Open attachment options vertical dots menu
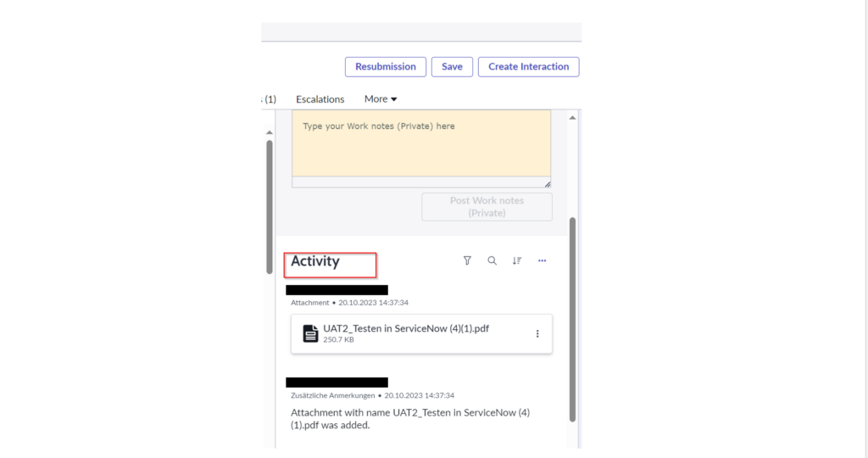868x458 pixels. (537, 333)
